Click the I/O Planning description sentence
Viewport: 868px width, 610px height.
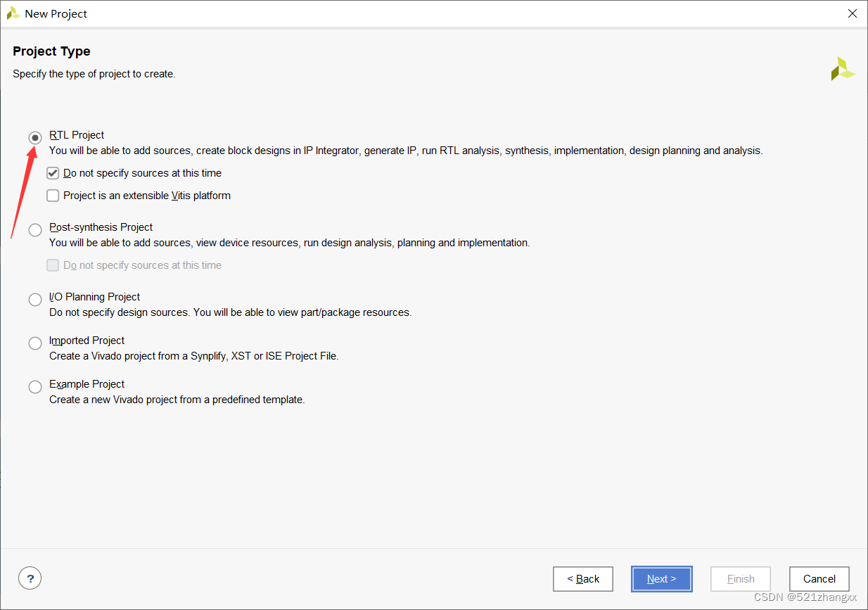click(231, 312)
